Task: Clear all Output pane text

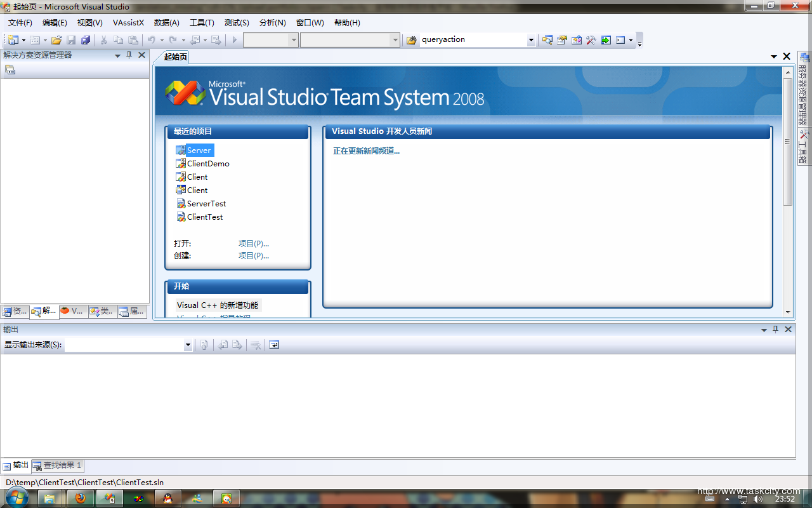Action: point(256,345)
